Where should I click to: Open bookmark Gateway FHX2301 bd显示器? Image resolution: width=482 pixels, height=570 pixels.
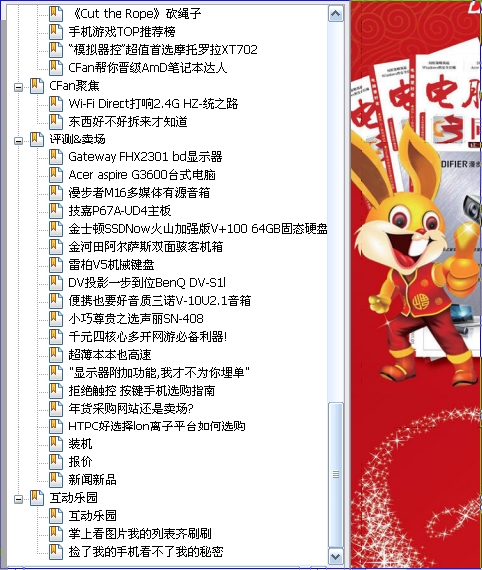145,157
